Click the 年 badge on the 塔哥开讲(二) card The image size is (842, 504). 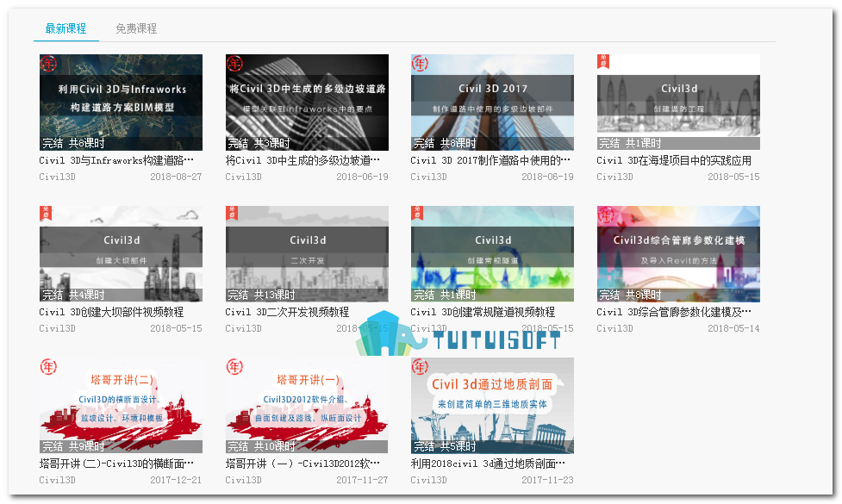coord(49,367)
